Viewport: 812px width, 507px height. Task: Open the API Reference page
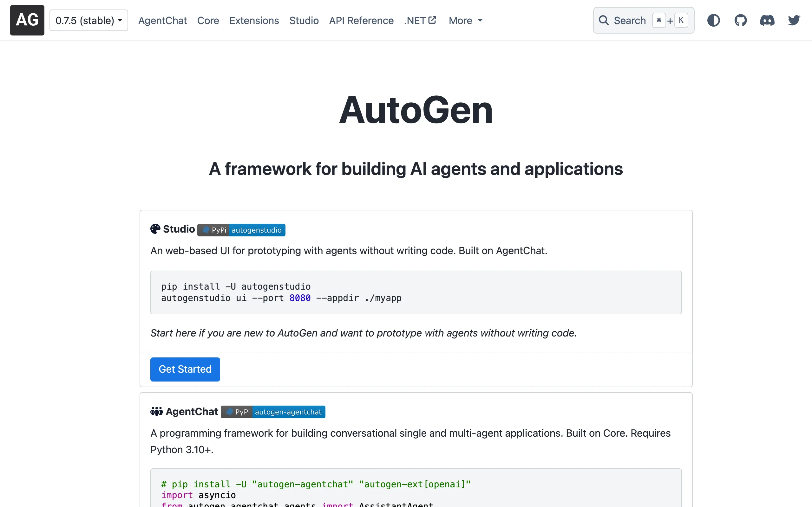(x=361, y=21)
